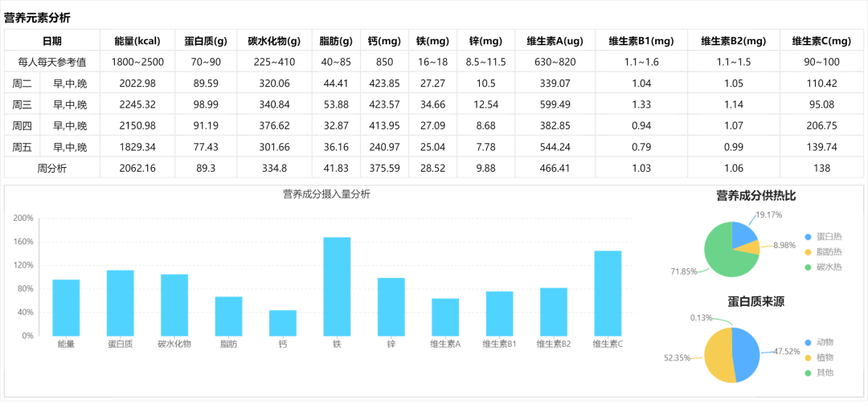Viewport: 868px width, 416px height.
Task: Toggle the 碳水热 legend item
Action: (x=823, y=267)
